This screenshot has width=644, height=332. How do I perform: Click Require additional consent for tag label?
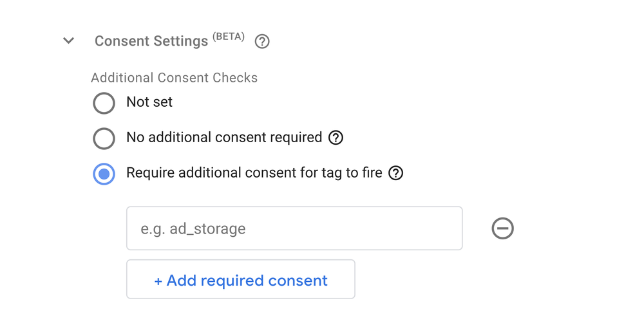[x=254, y=173]
